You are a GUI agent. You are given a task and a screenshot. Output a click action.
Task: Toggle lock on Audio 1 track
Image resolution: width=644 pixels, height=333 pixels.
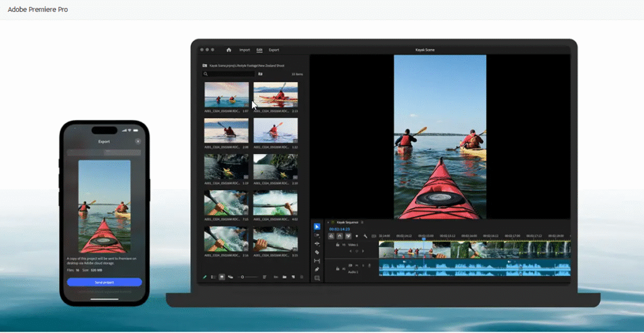click(338, 268)
